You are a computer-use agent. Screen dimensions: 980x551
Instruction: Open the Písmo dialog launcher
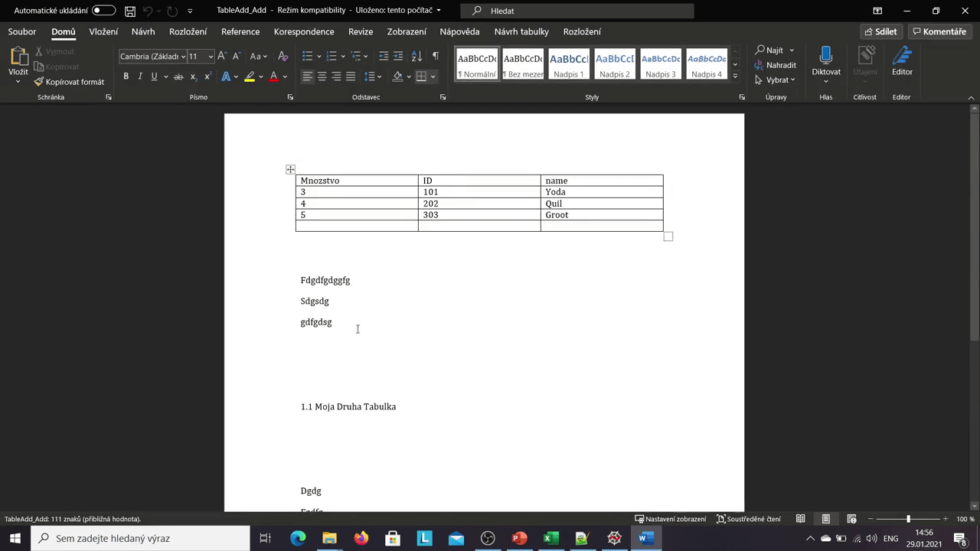click(290, 97)
